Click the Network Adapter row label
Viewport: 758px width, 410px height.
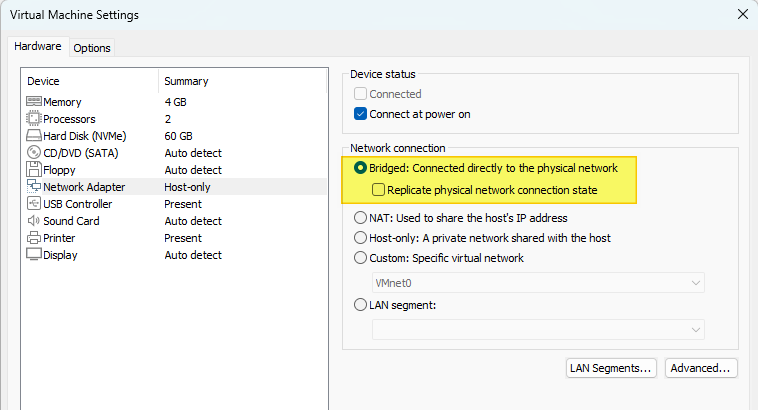pos(84,187)
